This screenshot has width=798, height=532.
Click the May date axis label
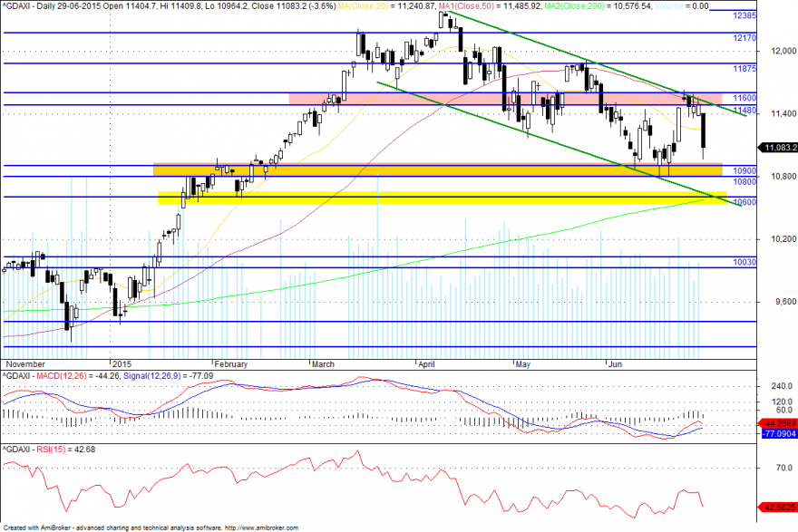[522, 364]
